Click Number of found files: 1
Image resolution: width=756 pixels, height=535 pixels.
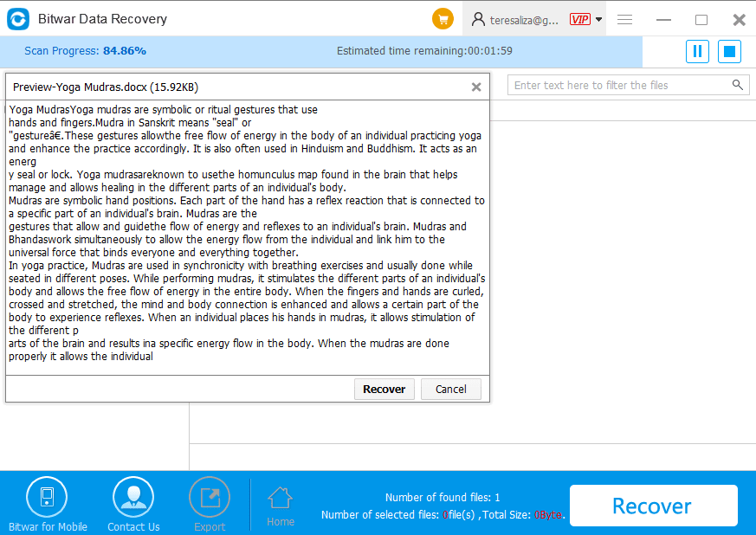coord(443,497)
